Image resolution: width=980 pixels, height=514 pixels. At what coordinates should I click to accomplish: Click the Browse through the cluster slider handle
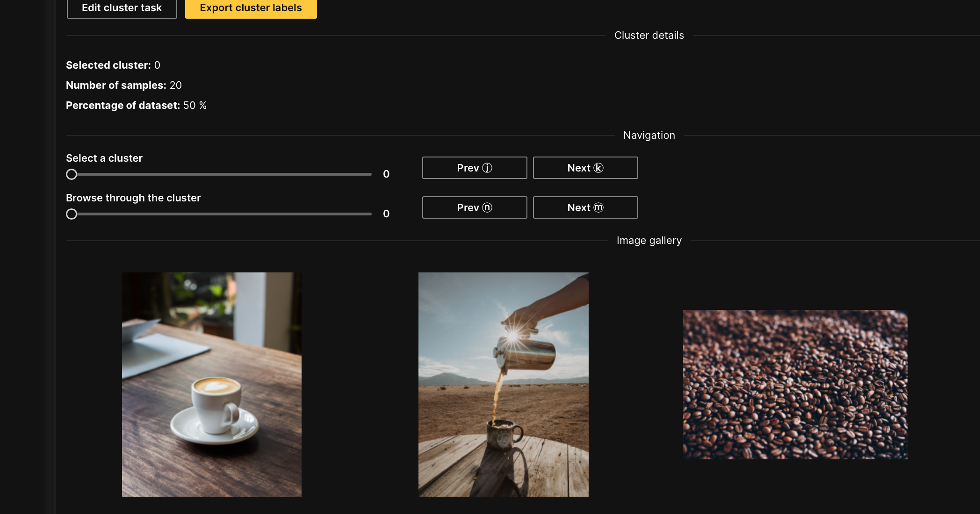tap(72, 214)
